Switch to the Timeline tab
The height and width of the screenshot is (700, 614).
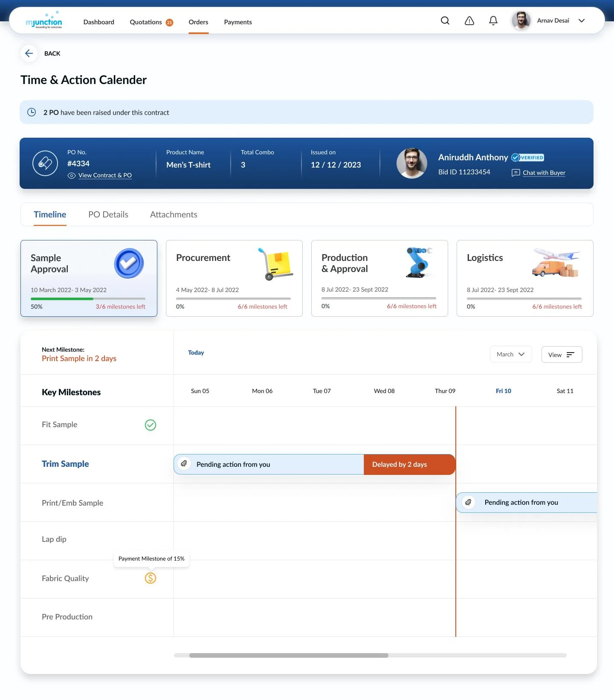(x=50, y=214)
